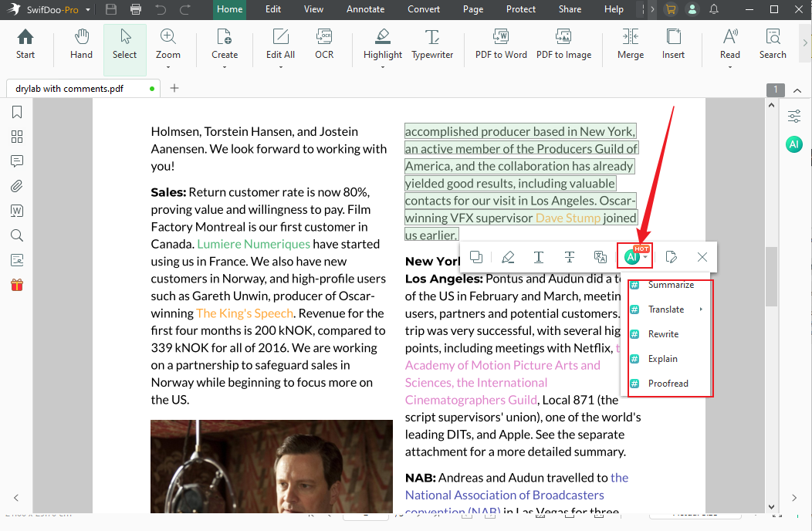812x531 pixels.
Task: Apply strikethrough from the floating toolbar
Action: point(569,255)
